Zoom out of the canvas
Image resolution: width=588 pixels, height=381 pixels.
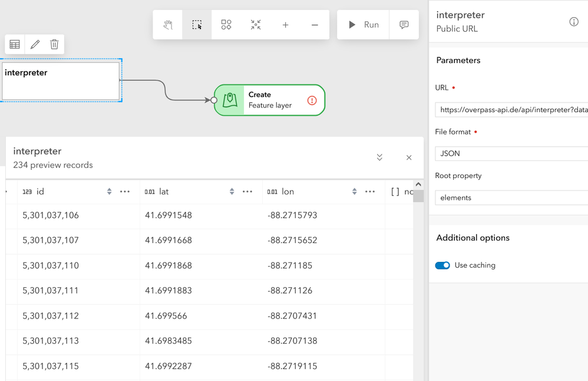315,25
